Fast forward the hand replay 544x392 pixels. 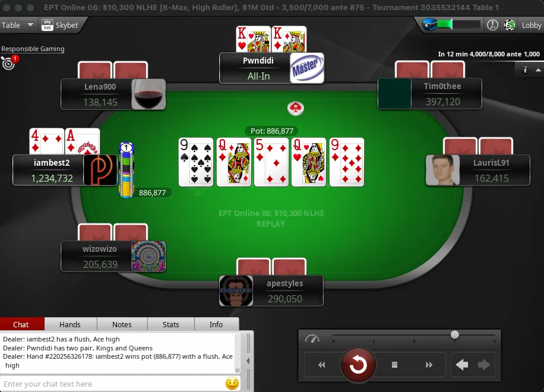click(429, 365)
